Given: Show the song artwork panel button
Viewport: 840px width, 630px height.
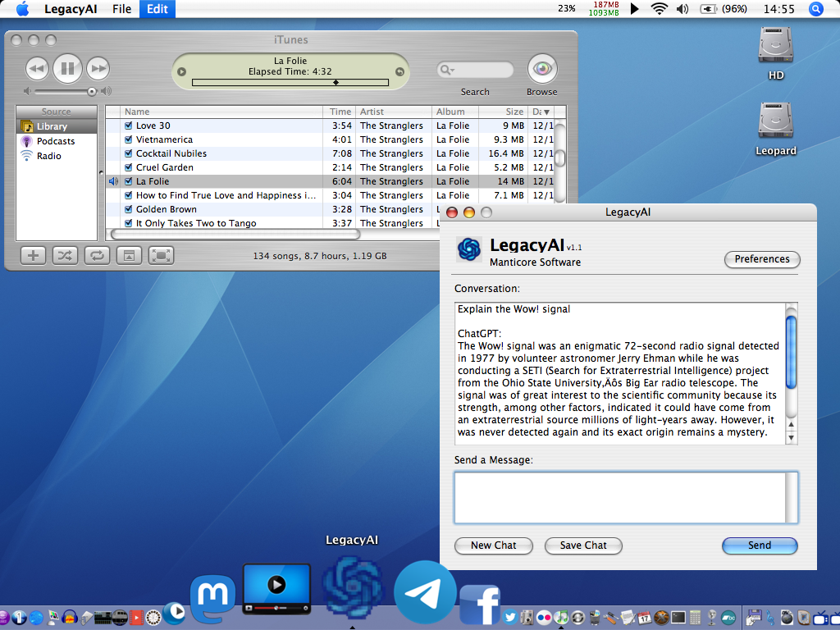Looking at the screenshot, I should click(x=129, y=256).
